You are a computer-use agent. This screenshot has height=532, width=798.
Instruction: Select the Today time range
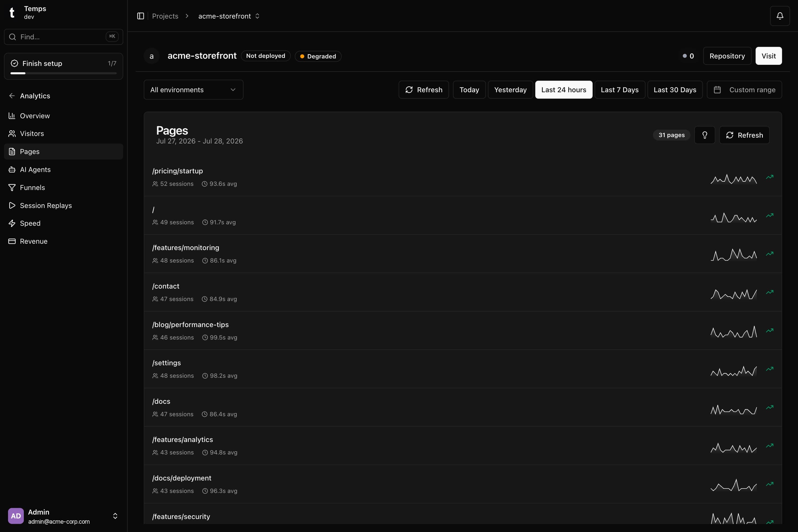point(469,89)
